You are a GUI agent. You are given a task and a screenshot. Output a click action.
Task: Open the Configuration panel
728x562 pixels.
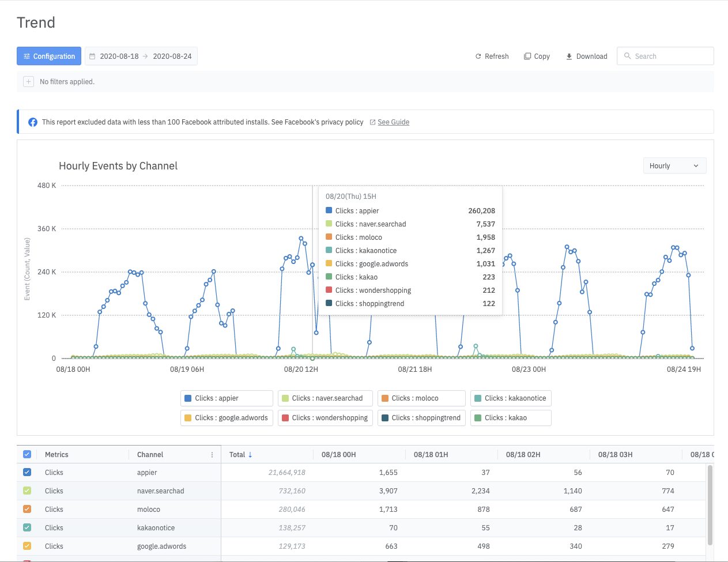point(49,56)
